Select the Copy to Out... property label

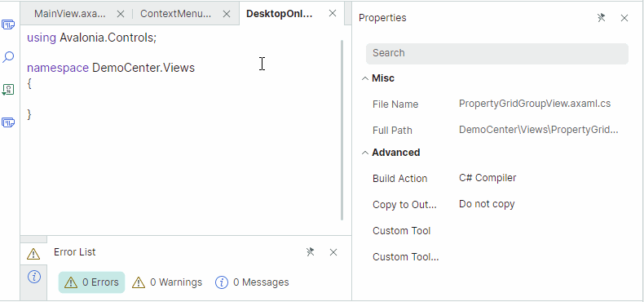pos(404,205)
